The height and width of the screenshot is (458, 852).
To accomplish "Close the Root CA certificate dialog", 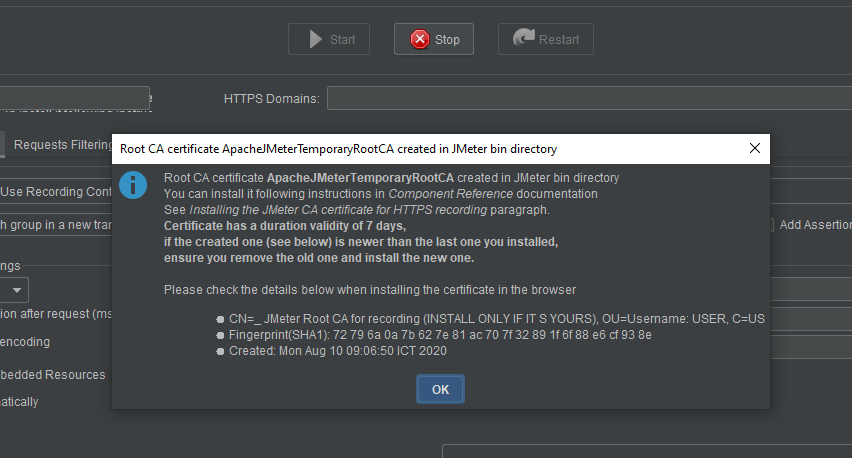I will coord(755,148).
